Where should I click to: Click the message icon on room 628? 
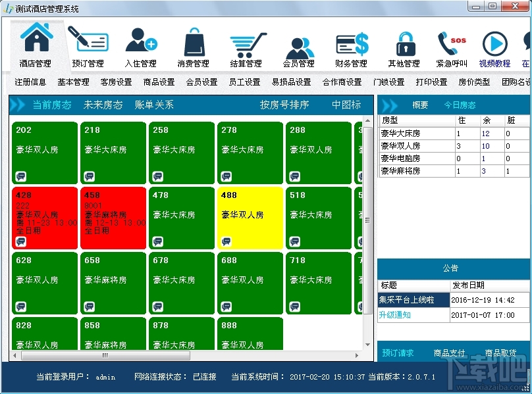pos(21,307)
